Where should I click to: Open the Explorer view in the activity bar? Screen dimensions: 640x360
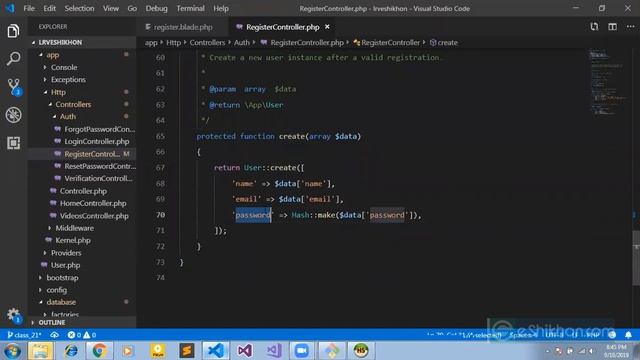point(13,31)
